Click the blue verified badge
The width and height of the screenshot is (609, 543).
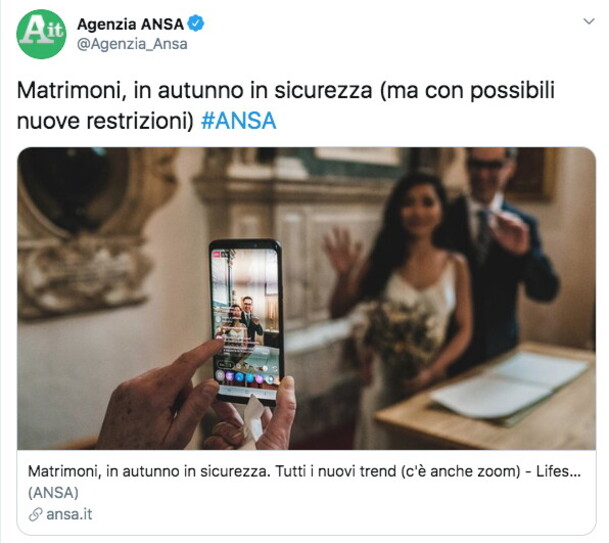point(195,24)
